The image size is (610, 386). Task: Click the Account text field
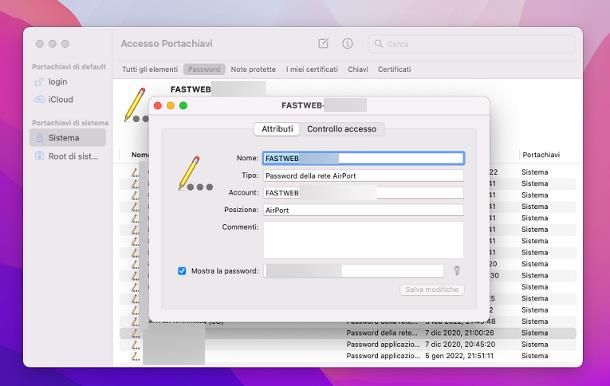pos(363,193)
